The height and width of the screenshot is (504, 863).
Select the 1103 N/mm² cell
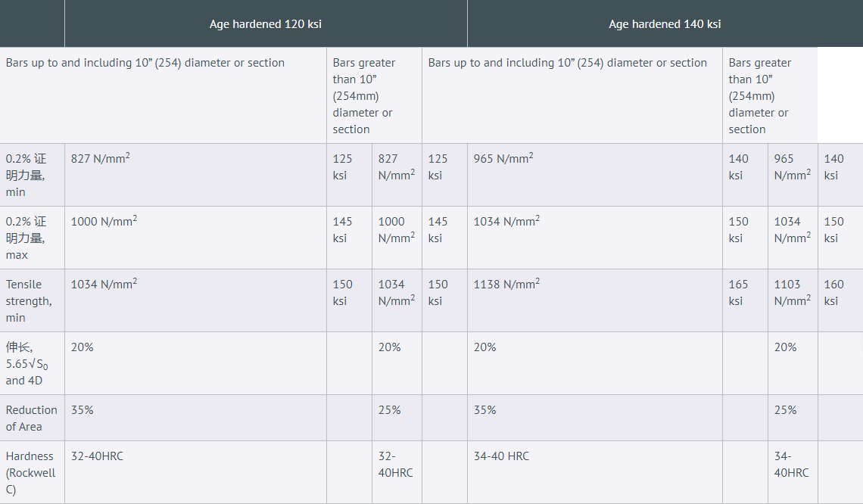click(792, 292)
